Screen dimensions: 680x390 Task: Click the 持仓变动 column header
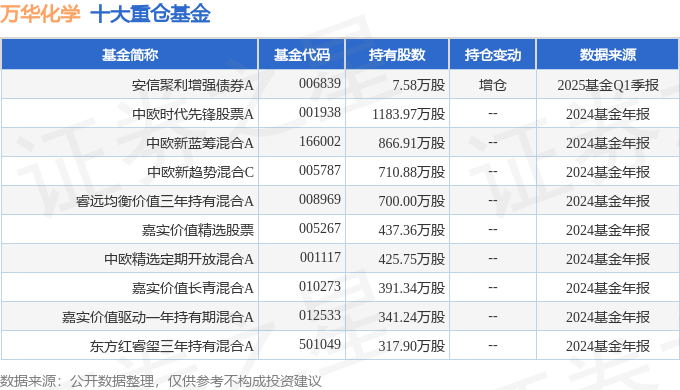(x=493, y=55)
